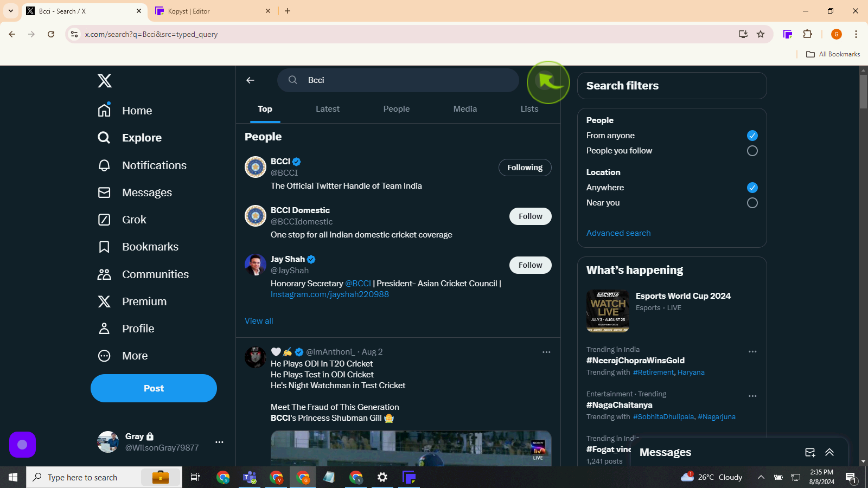This screenshot has width=868, height=488.
Task: Click search field containing Bcci
Action: pos(398,80)
